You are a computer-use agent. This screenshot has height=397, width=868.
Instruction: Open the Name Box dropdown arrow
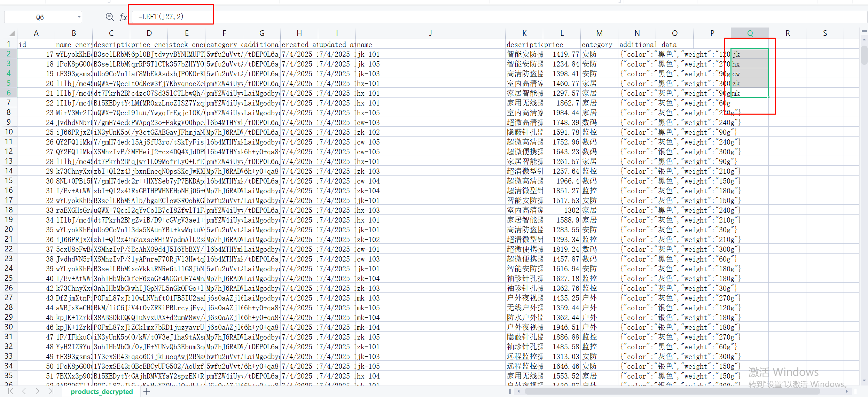click(79, 17)
